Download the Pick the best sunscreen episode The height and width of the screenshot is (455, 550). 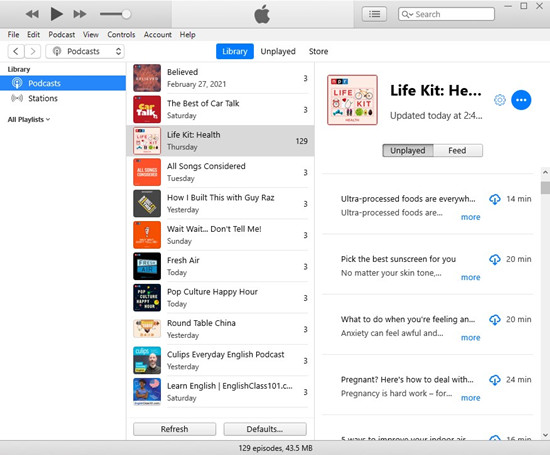495,260
